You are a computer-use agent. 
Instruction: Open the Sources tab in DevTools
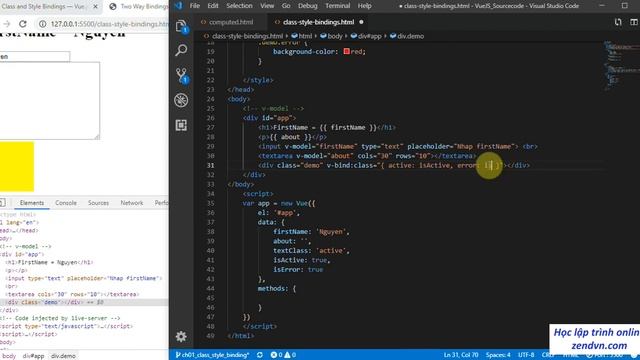(98, 203)
